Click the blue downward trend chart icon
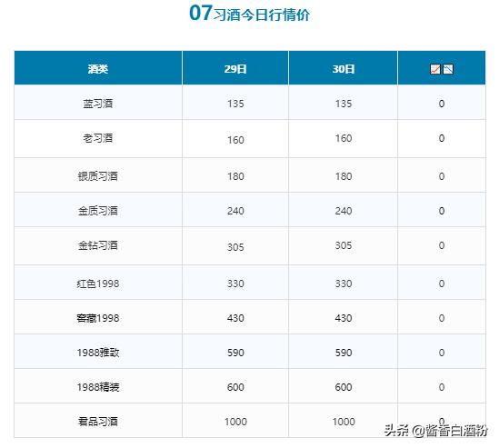The image size is (499, 448). point(448,69)
